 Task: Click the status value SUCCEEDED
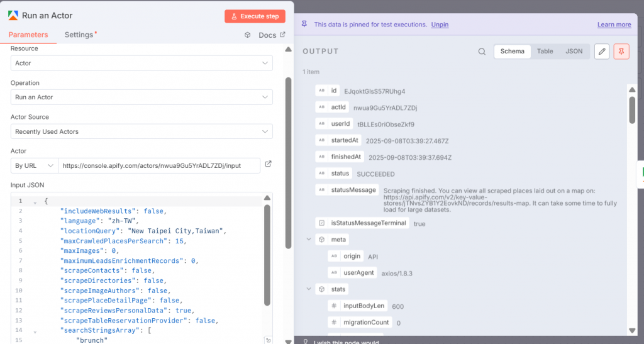[376, 174]
